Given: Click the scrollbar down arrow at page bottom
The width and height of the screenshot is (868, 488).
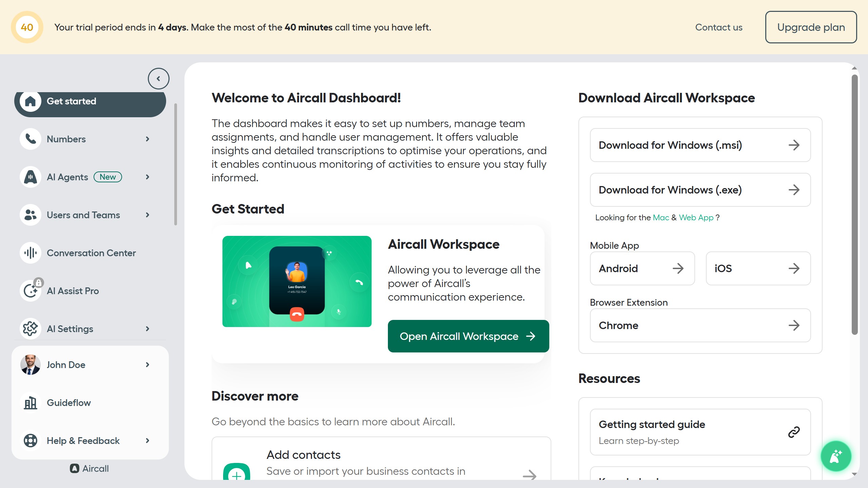Looking at the screenshot, I should pos(854,474).
